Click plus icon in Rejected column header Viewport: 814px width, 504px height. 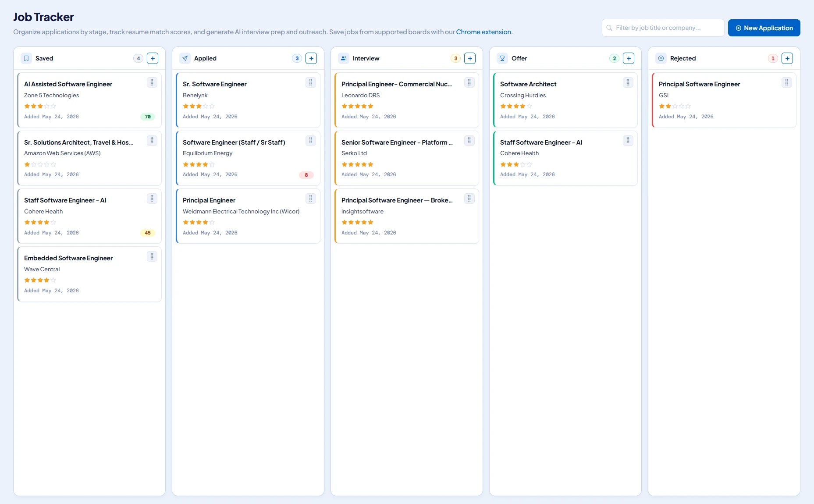coord(787,58)
